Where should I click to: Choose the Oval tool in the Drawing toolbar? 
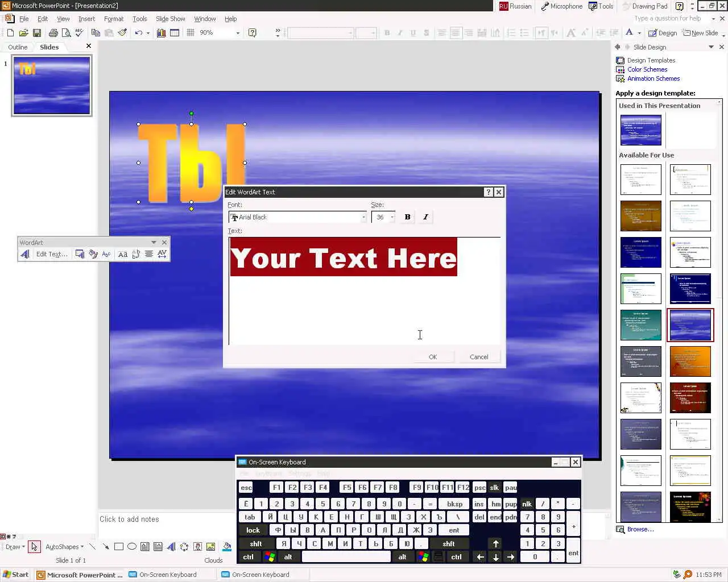click(132, 547)
